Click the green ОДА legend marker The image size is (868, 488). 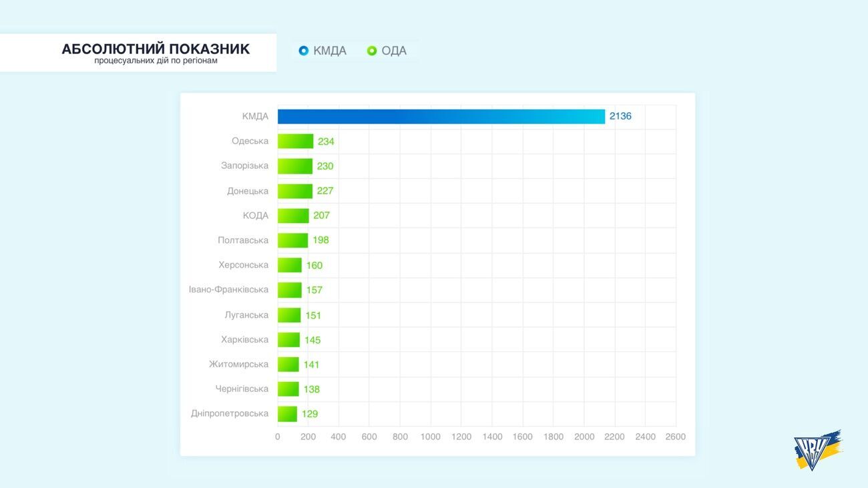click(x=372, y=51)
